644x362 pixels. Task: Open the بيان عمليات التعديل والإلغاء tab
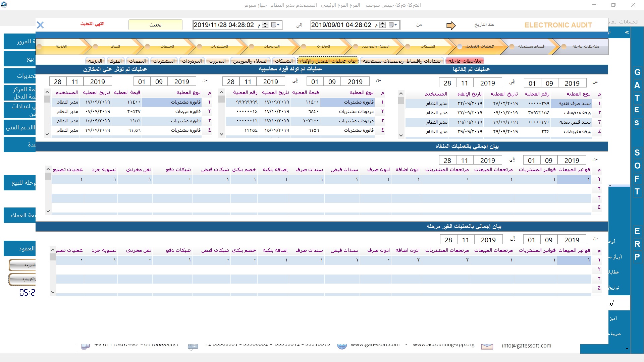point(328,61)
